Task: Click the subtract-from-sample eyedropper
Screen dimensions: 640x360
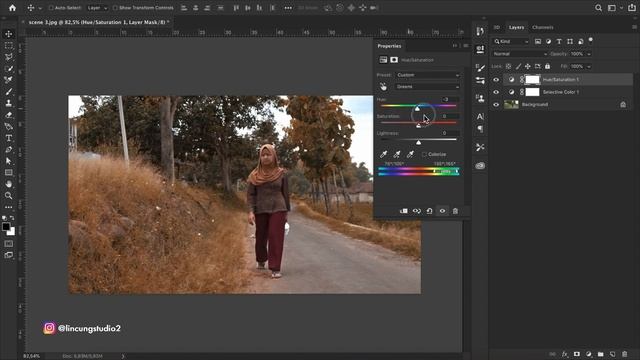Action: pyautogui.click(x=410, y=154)
